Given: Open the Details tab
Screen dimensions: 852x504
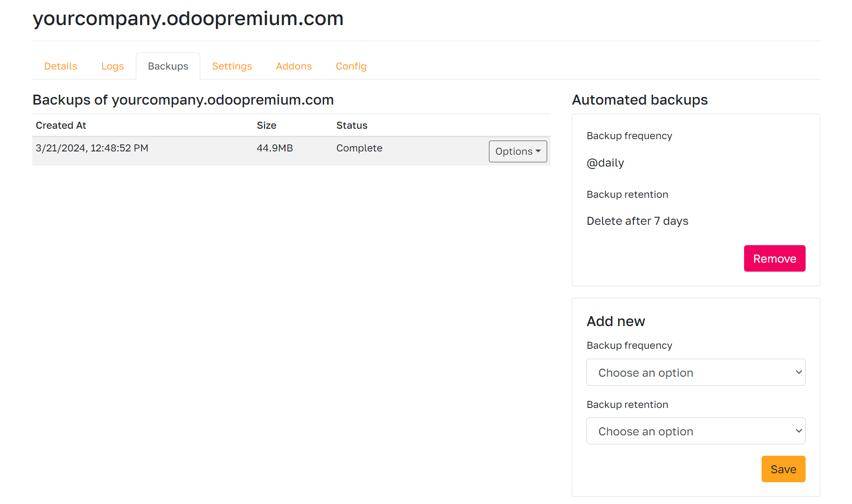Looking at the screenshot, I should pos(61,66).
